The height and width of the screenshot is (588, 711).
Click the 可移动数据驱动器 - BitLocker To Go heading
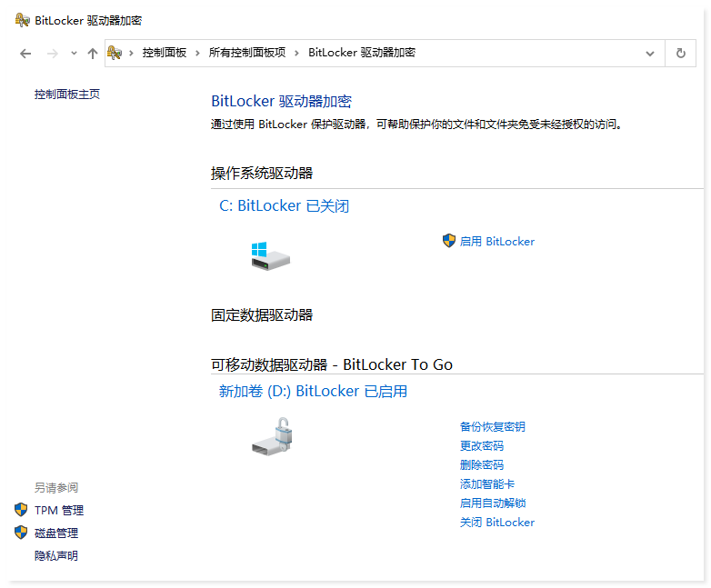332,364
